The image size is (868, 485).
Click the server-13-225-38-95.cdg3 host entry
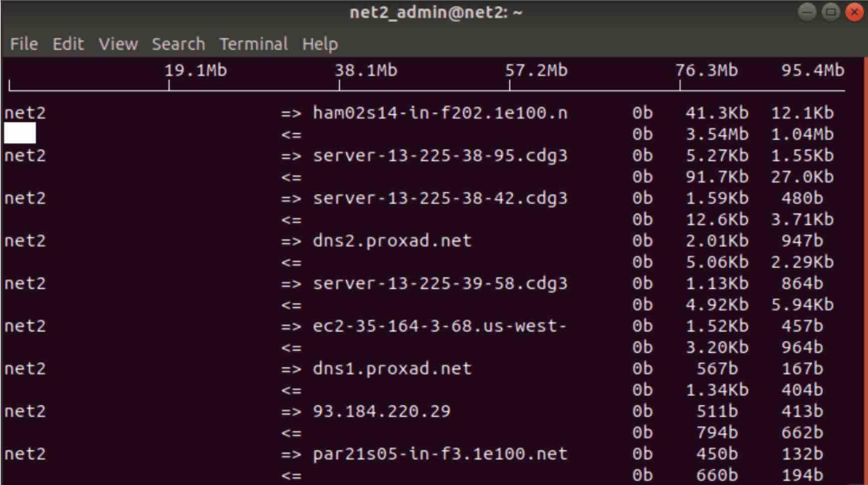click(440, 156)
